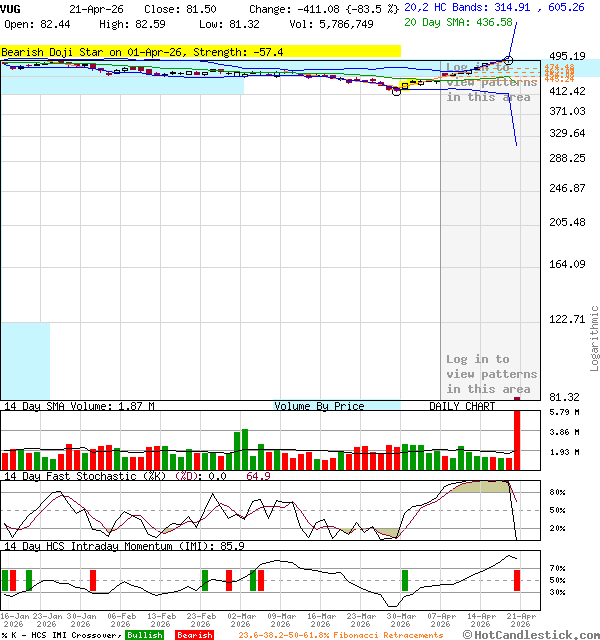This screenshot has height=640, width=600.
Task: Click the last red IMI crossover bar
Action: (517, 580)
